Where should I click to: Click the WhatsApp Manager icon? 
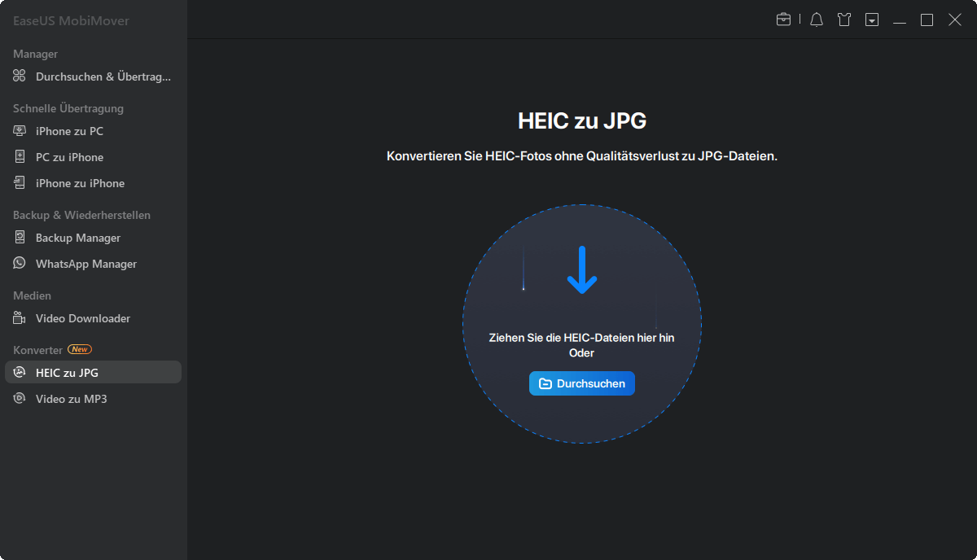coord(20,264)
